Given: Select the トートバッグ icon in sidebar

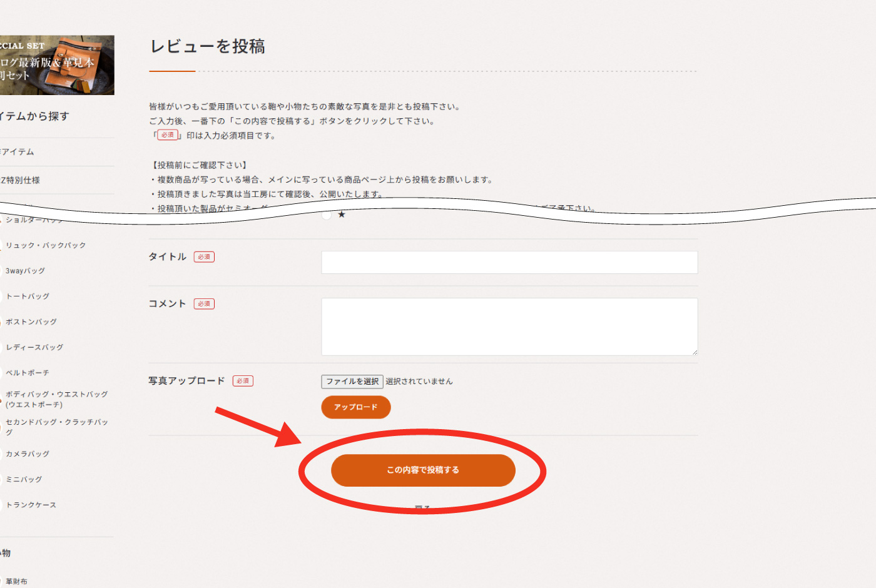Looking at the screenshot, I should coord(2,296).
